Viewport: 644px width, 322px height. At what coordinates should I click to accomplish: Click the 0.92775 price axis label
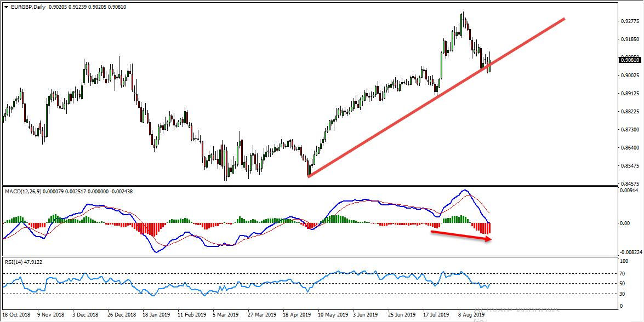click(x=630, y=22)
